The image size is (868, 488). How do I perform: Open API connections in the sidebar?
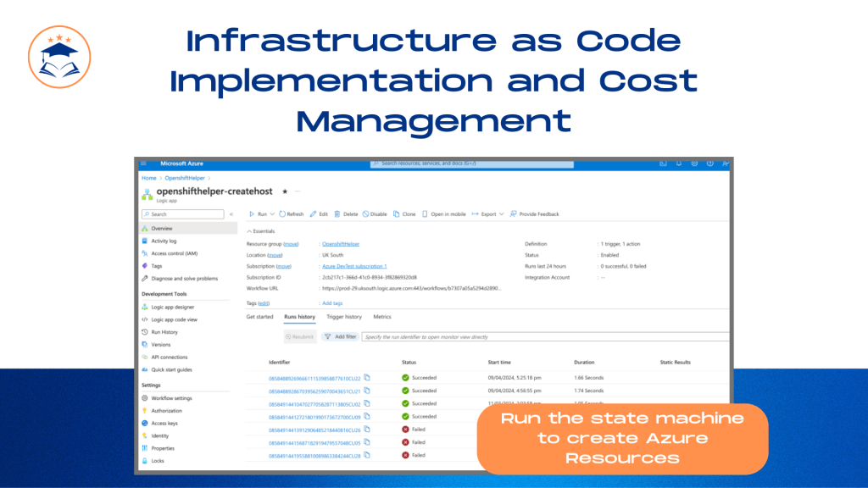170,358
